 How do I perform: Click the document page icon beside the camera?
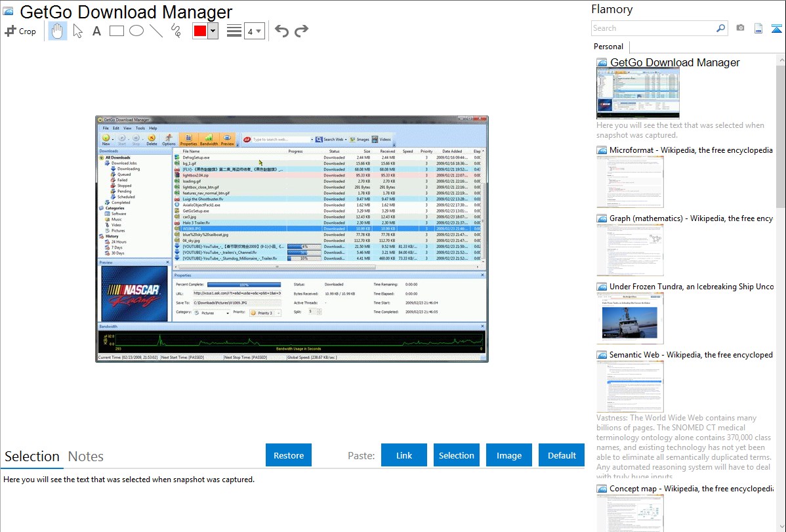(758, 28)
